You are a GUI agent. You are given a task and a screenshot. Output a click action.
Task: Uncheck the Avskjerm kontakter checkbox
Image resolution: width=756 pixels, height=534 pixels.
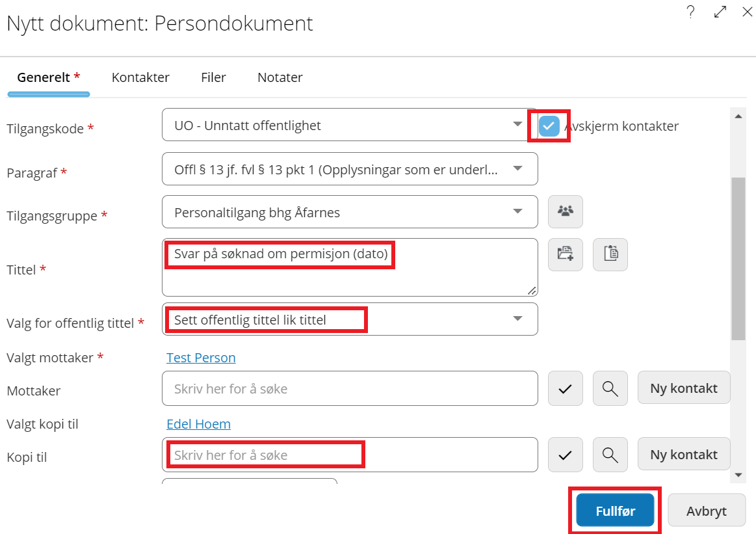pyautogui.click(x=549, y=126)
